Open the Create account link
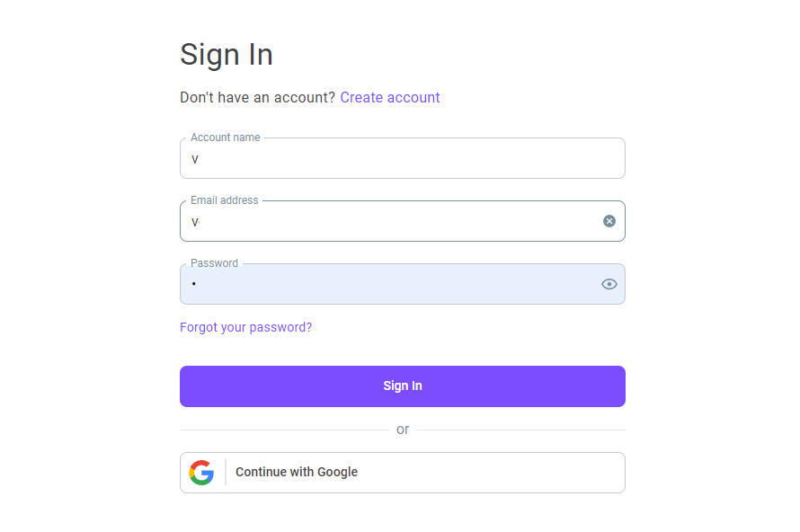Image resolution: width=800 pixels, height=532 pixels. click(390, 97)
